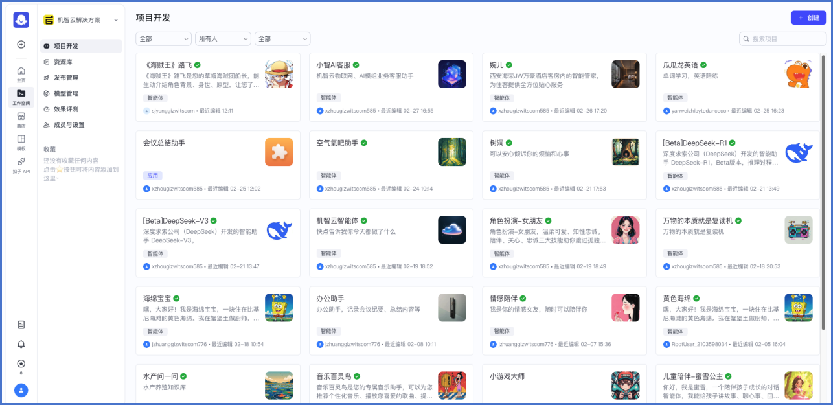This screenshot has width=833, height=405.
Task: Click the whale logo on DeepSeek-R1 card
Action: pyautogui.click(x=798, y=152)
